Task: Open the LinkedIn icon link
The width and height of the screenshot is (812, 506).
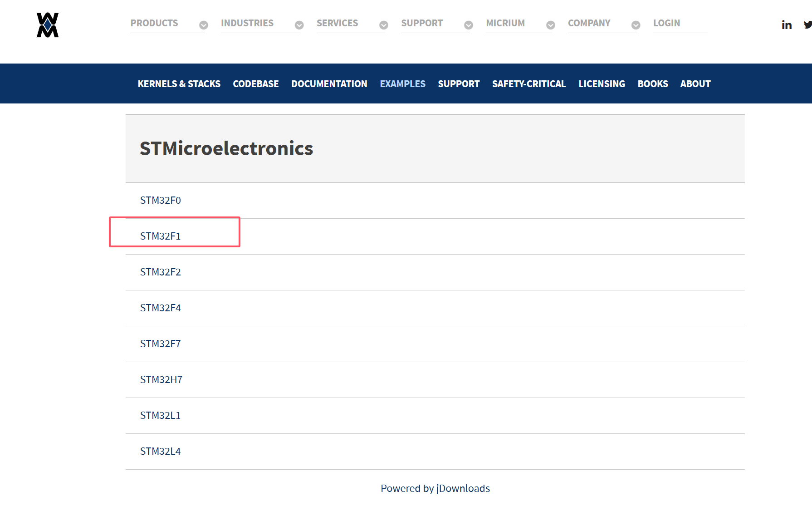Action: coord(787,25)
